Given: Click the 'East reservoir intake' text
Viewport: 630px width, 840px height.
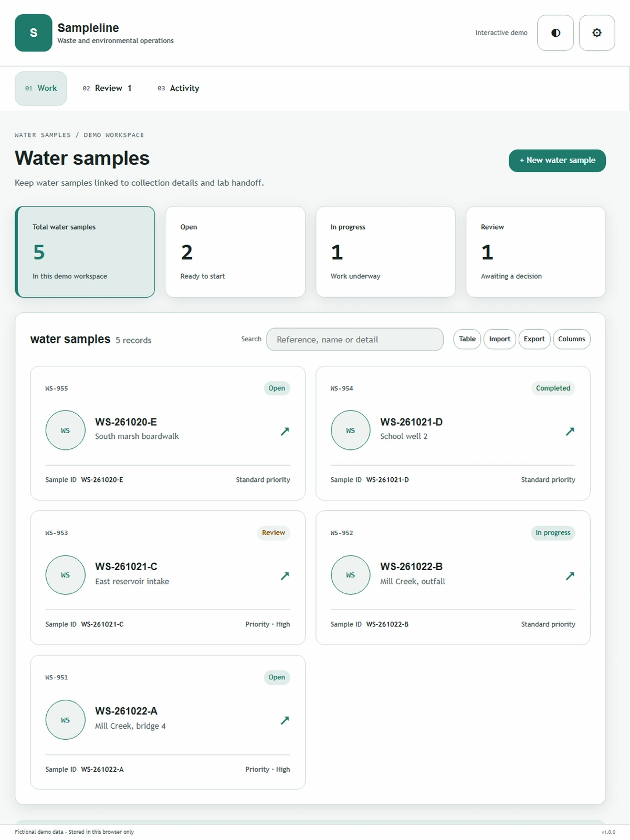Looking at the screenshot, I should click(x=132, y=581).
